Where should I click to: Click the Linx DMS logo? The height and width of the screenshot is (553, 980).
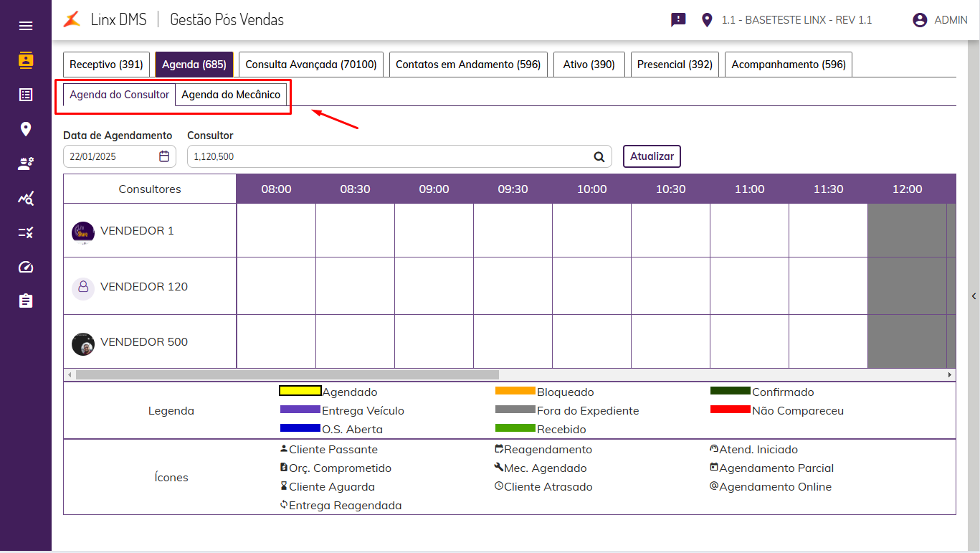coord(72,20)
